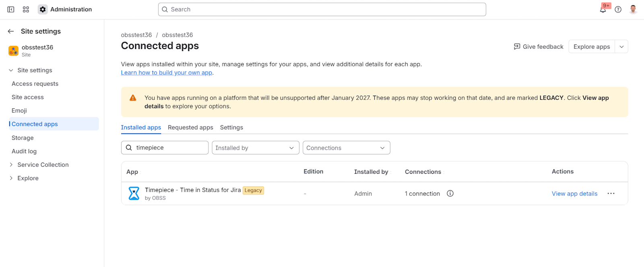Click the Give feedback icon
Screen dimensions: 644x267
[x=517, y=47]
